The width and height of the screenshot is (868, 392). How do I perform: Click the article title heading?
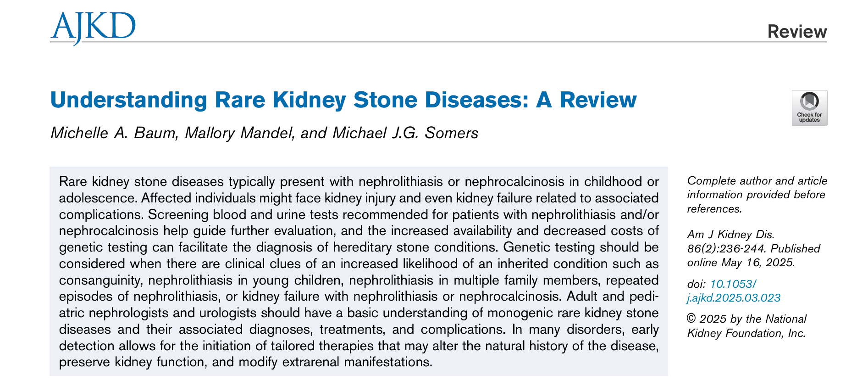click(x=343, y=100)
